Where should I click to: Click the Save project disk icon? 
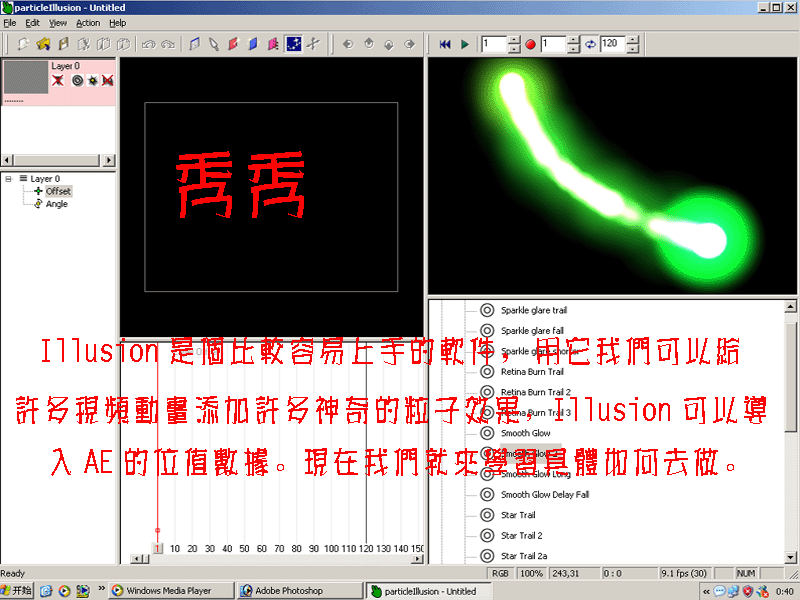[x=63, y=44]
